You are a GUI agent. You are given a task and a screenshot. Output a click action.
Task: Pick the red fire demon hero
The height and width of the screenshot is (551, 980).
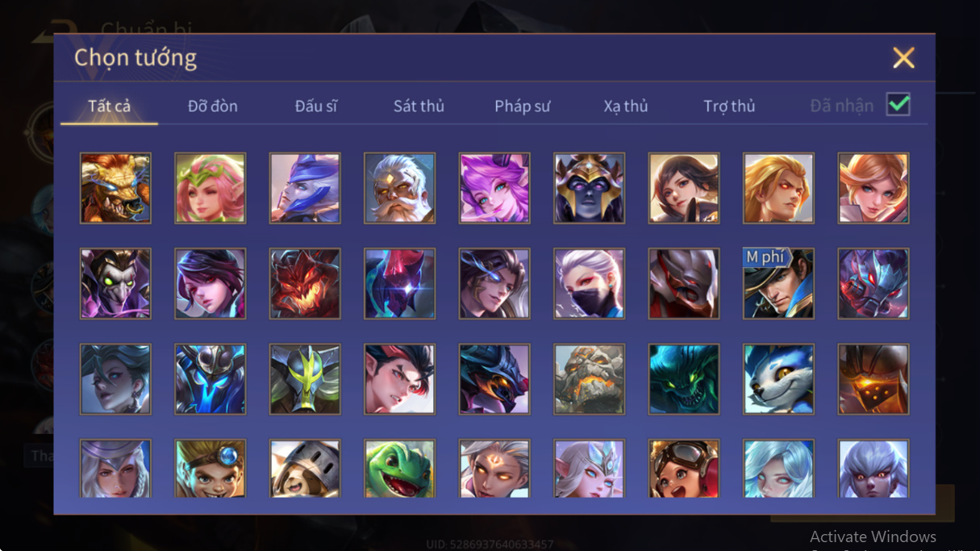[x=305, y=283]
